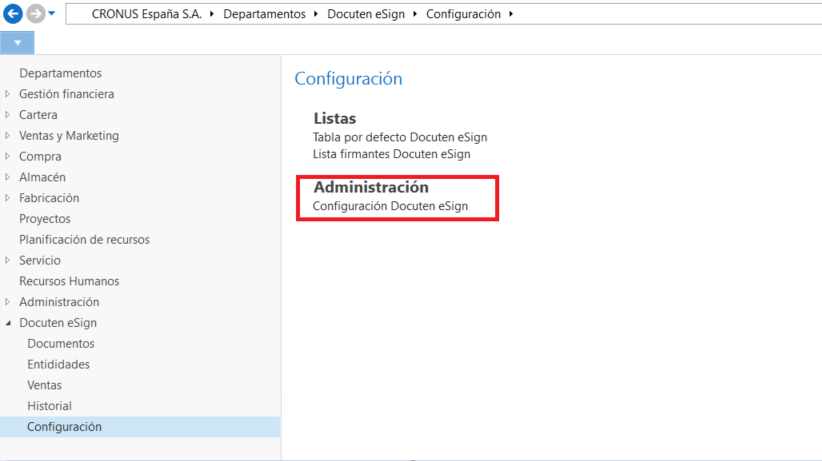Open navigation history dropdown beside forward arrow
Screen dimensions: 822x461
(51, 14)
